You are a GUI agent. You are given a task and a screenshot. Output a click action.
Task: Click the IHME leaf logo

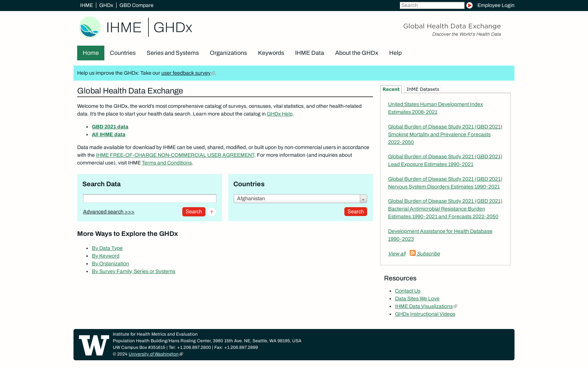click(x=90, y=27)
